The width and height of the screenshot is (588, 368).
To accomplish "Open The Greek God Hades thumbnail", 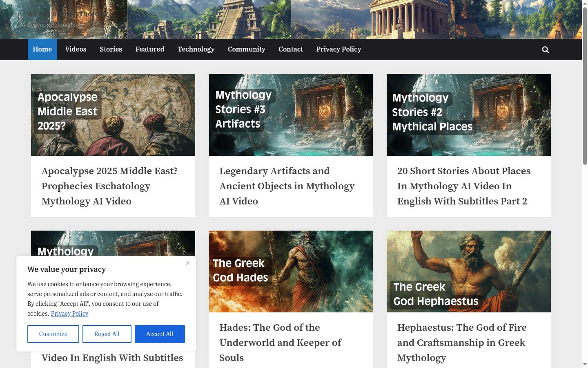I will 291,272.
